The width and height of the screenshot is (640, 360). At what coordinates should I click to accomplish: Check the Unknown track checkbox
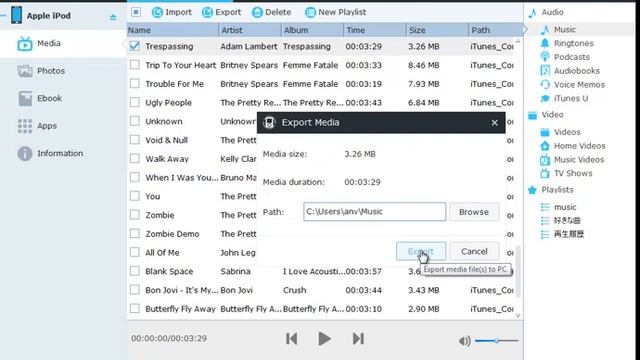pyautogui.click(x=135, y=121)
